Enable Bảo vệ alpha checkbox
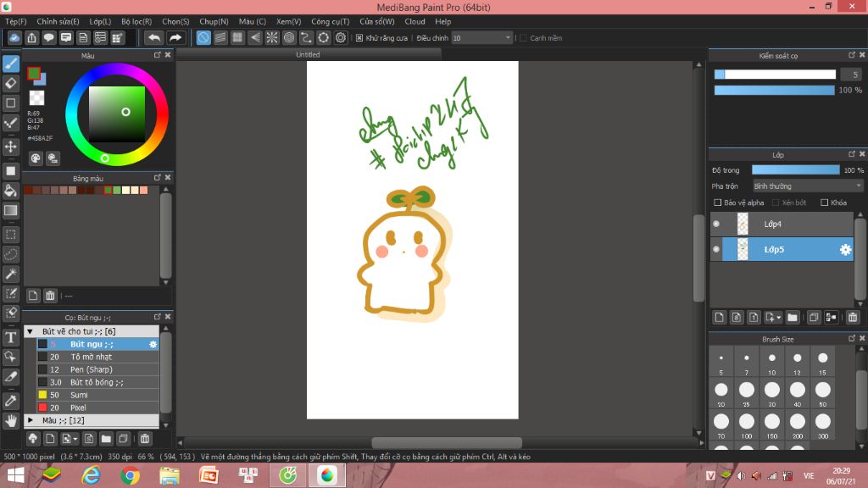This screenshot has height=488, width=868. coord(717,202)
